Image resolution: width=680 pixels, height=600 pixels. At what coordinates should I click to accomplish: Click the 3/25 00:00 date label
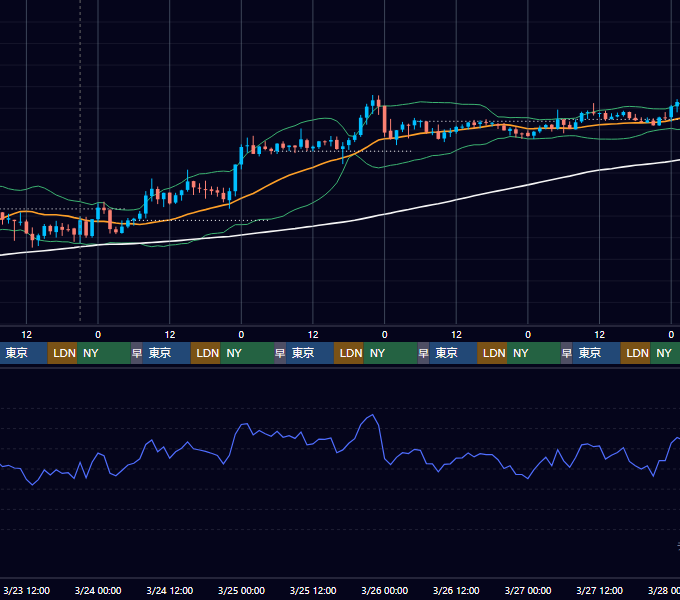[x=241, y=590]
